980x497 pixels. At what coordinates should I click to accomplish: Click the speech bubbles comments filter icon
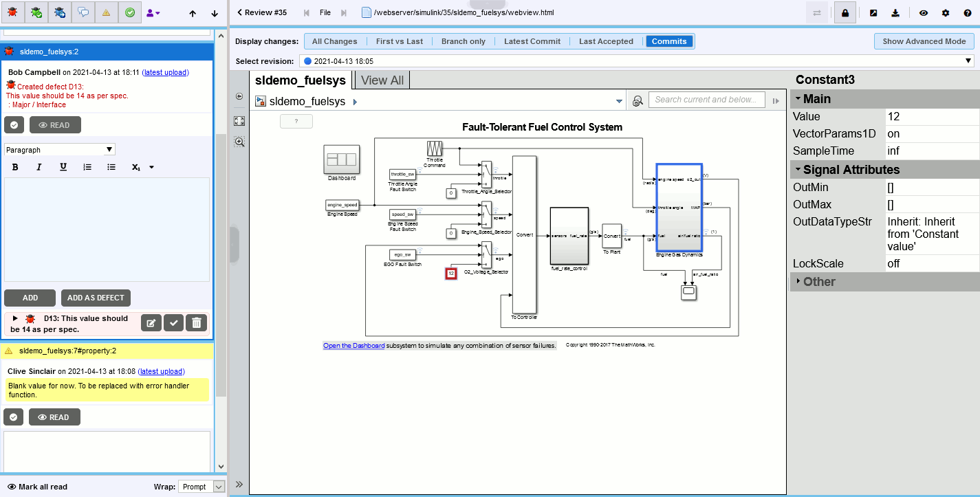83,12
